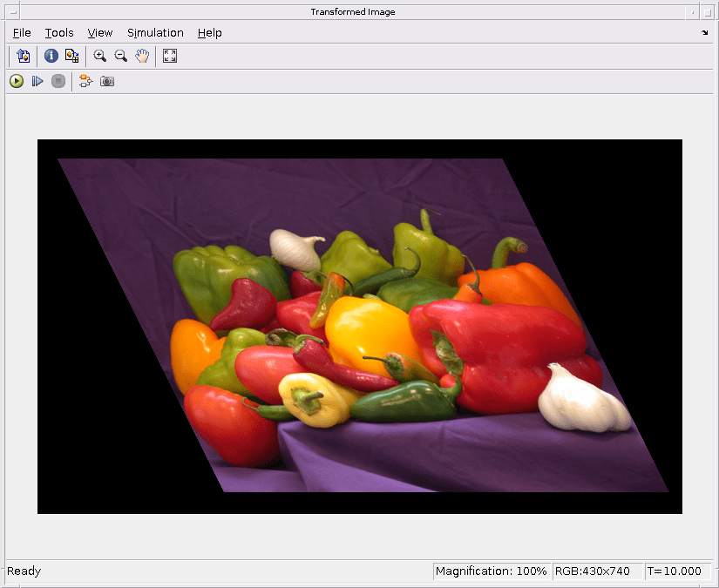Click the T=10.000 status text
The width and height of the screenshot is (719, 588).
[674, 571]
